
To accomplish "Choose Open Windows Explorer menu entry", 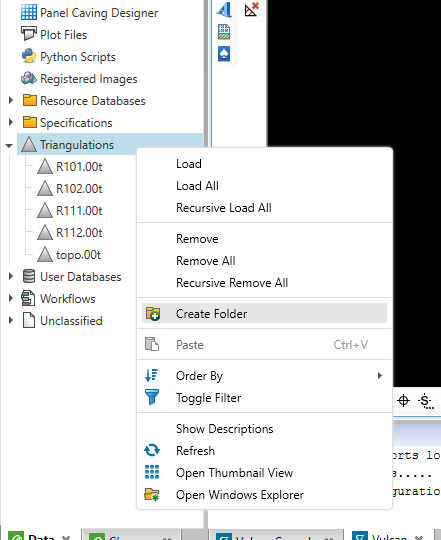I will tap(264, 495).
